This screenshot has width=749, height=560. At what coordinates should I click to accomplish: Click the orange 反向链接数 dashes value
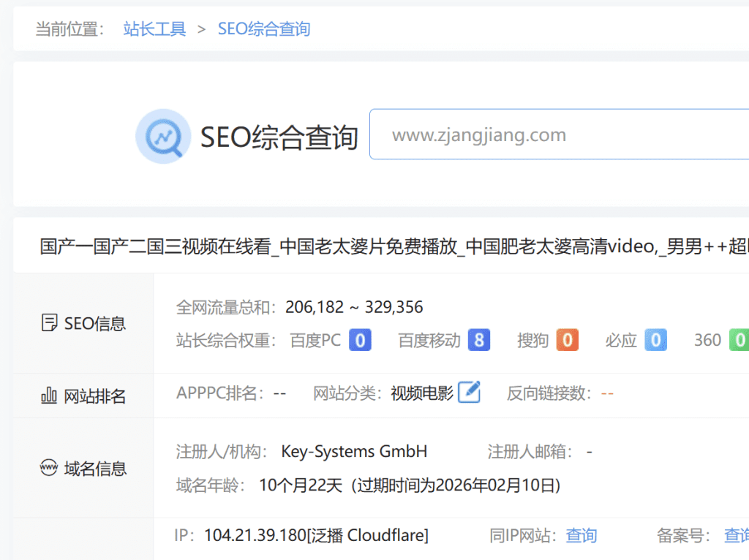(607, 393)
